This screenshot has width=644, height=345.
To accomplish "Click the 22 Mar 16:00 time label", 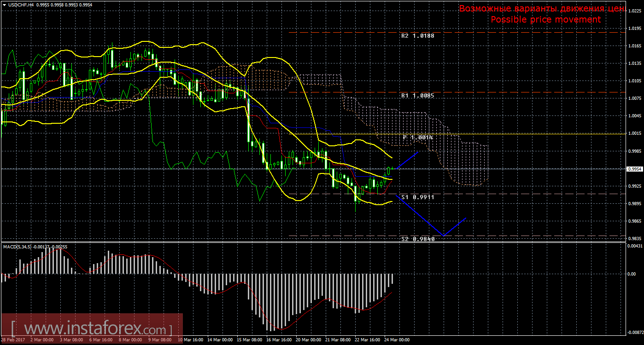I will 367,339.
